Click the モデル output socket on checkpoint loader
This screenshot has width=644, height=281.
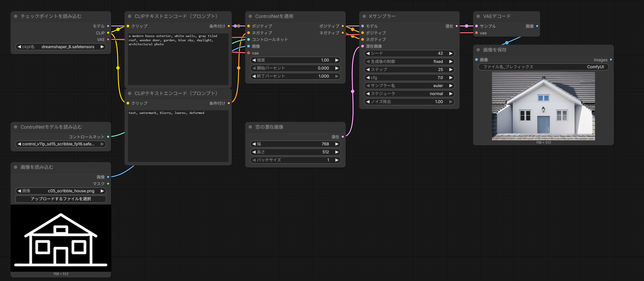(108, 26)
